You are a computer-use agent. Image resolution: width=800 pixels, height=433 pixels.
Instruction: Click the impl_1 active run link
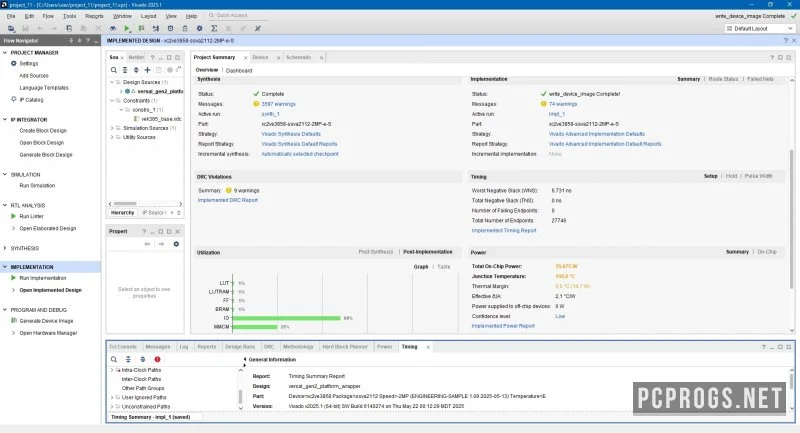[557, 114]
